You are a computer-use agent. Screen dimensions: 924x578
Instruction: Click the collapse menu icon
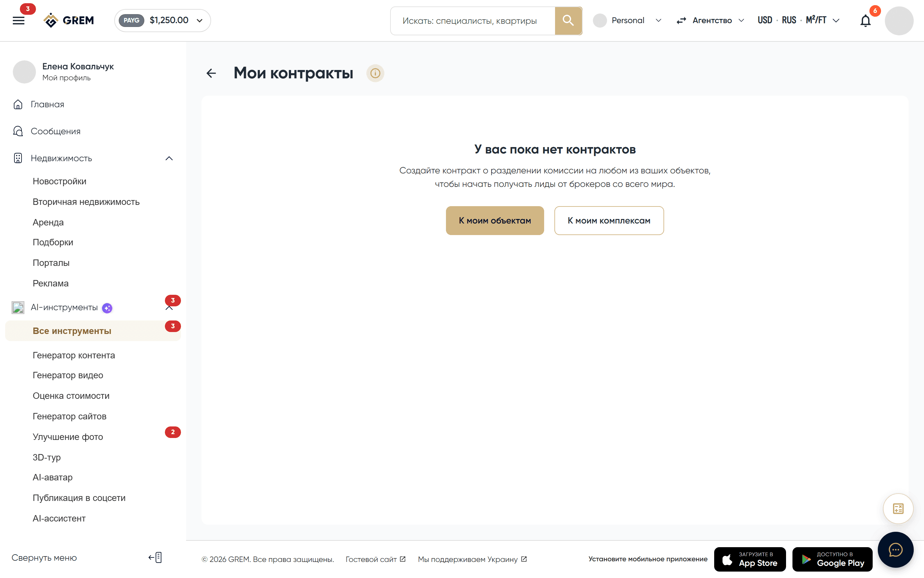(155, 558)
